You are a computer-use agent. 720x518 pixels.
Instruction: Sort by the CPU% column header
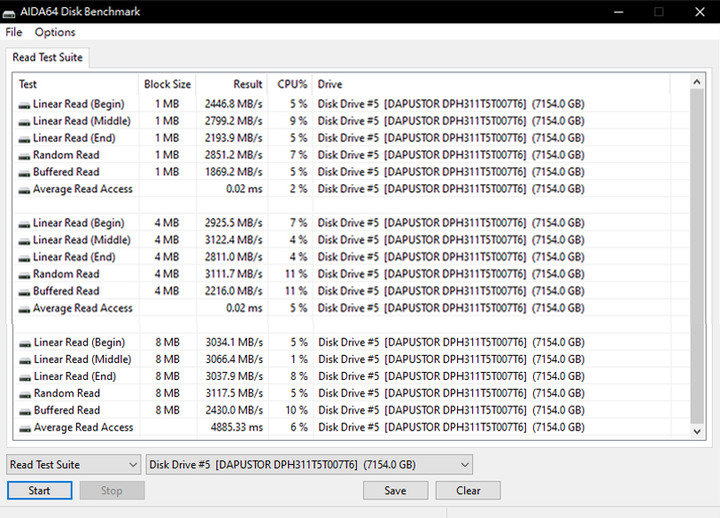coord(290,84)
